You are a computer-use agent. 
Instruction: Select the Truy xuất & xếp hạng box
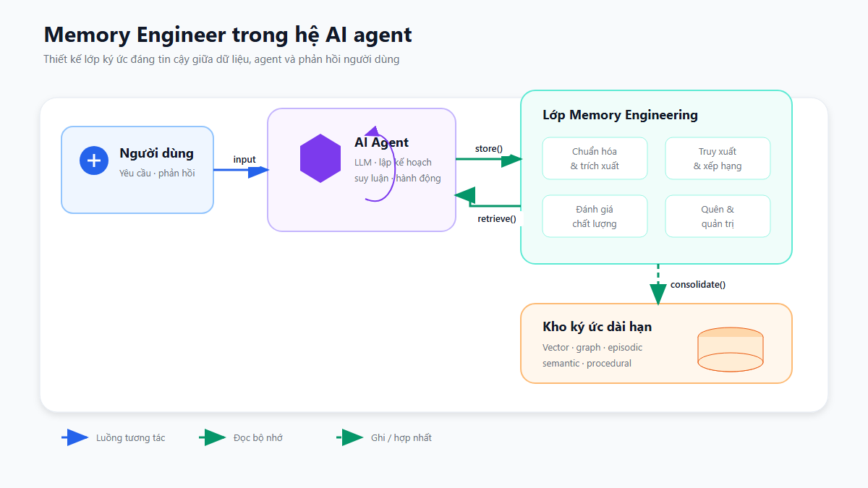pos(718,158)
